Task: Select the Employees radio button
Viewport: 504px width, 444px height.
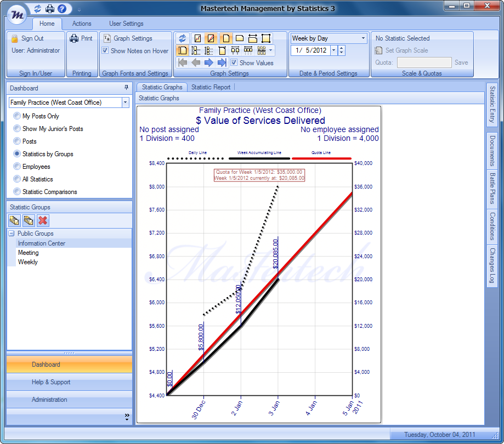Action: coord(17,167)
